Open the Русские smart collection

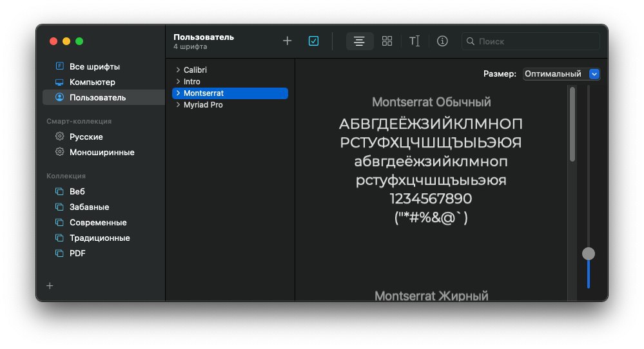[x=104, y=137]
